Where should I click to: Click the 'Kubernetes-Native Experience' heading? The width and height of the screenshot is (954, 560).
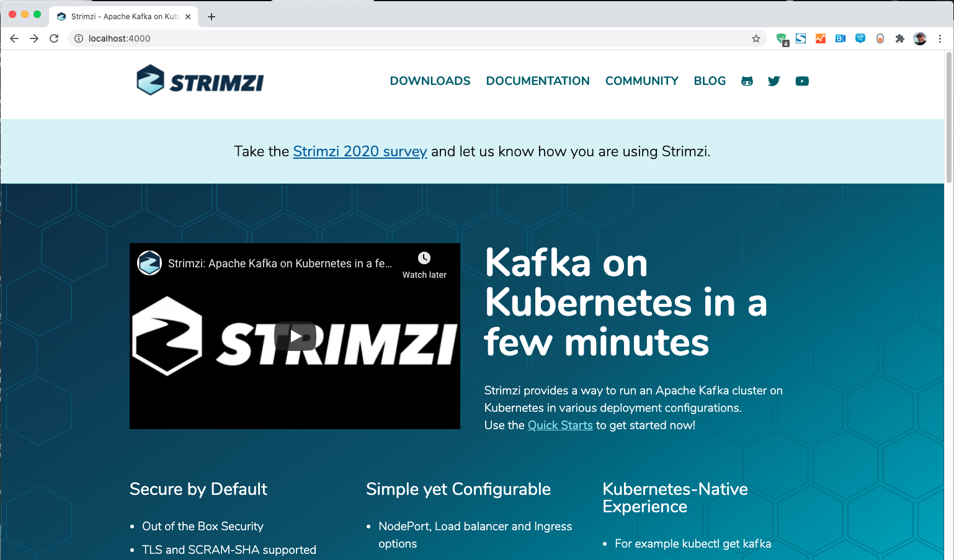[675, 498]
